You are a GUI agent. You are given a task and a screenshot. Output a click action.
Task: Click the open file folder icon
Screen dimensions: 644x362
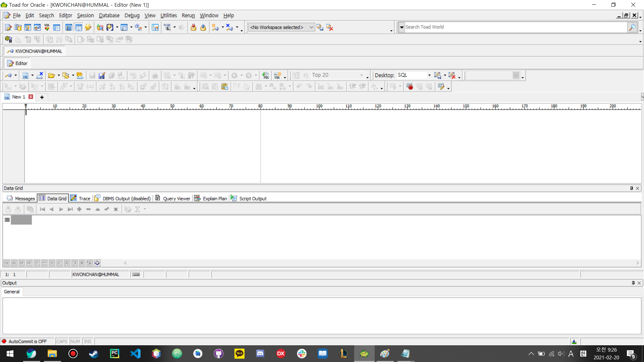tap(51, 76)
